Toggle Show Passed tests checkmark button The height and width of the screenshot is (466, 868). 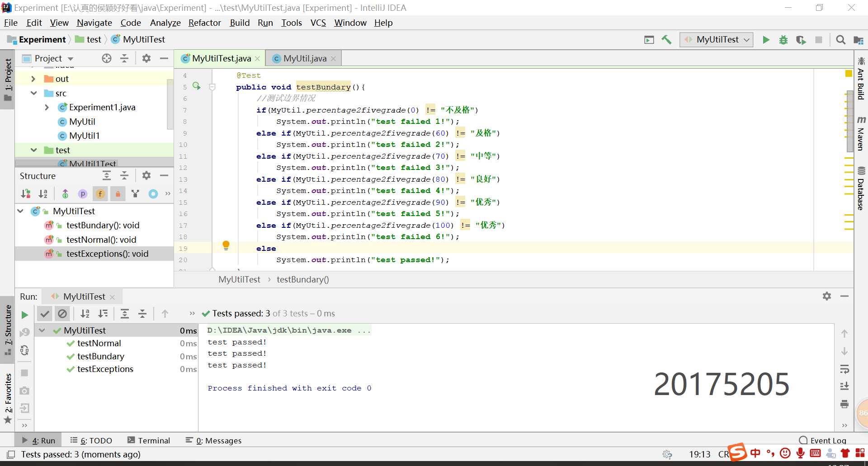coord(45,314)
